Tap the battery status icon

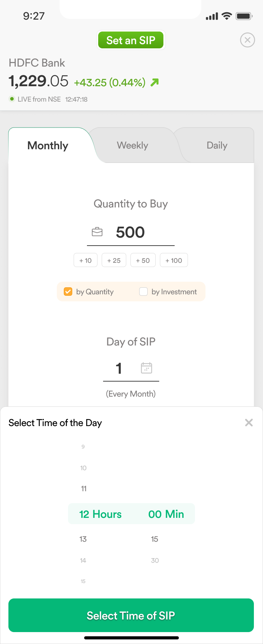[244, 16]
